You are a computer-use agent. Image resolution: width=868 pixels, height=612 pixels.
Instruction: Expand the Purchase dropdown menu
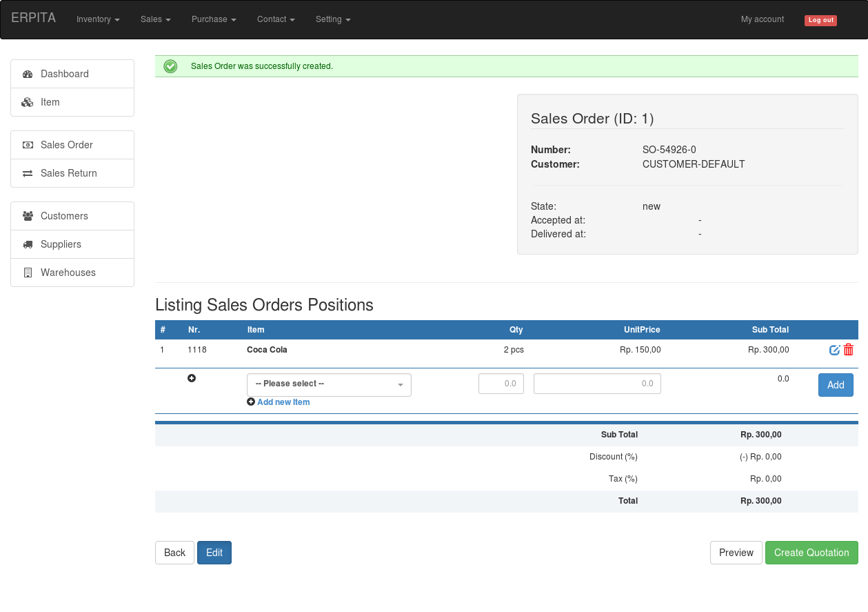(x=214, y=19)
